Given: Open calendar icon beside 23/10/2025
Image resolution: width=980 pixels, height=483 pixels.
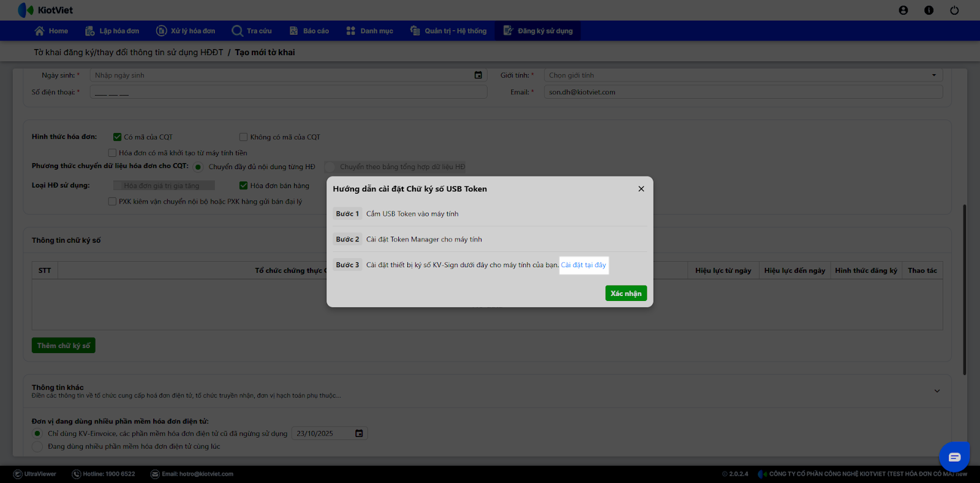Looking at the screenshot, I should coord(360,433).
